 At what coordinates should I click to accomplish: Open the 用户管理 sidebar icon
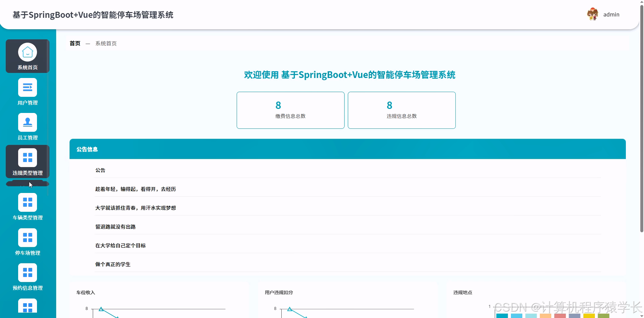[28, 87]
